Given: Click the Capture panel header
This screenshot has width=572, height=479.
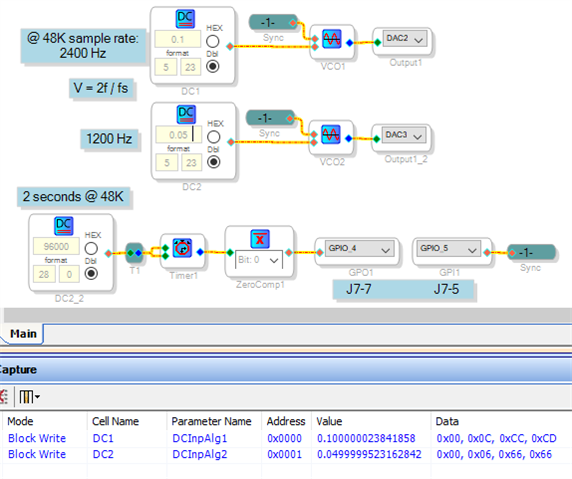Looking at the screenshot, I should click(286, 370).
